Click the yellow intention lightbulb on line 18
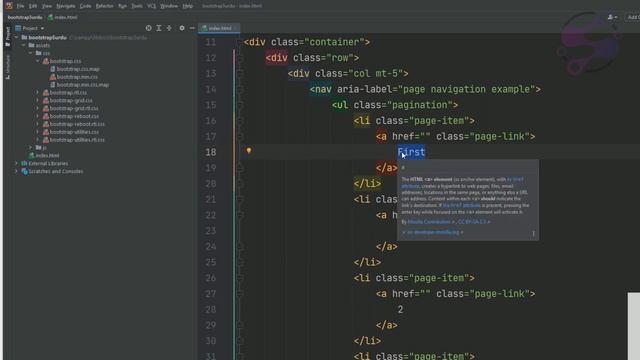The height and width of the screenshot is (360, 640). [249, 151]
